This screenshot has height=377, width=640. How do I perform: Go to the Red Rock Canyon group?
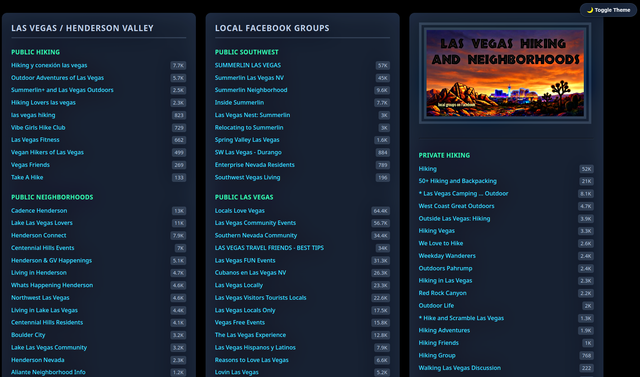point(442,293)
